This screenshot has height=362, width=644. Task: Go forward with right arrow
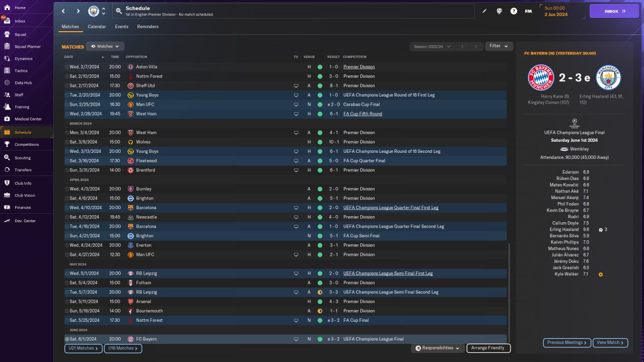coord(78,11)
